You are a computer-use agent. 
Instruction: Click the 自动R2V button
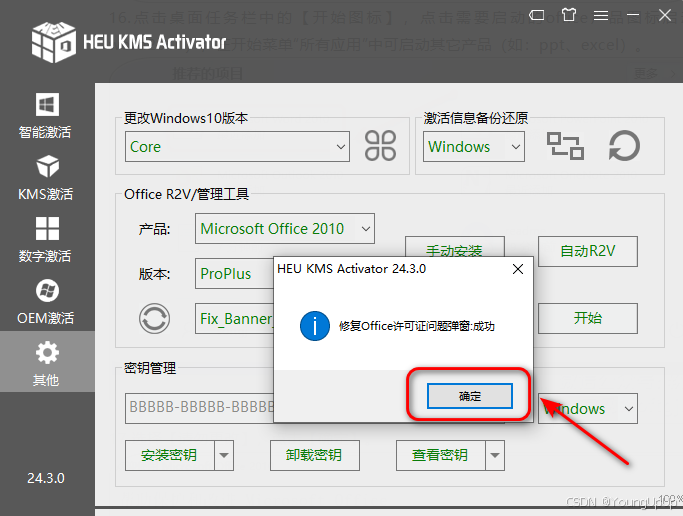(588, 251)
